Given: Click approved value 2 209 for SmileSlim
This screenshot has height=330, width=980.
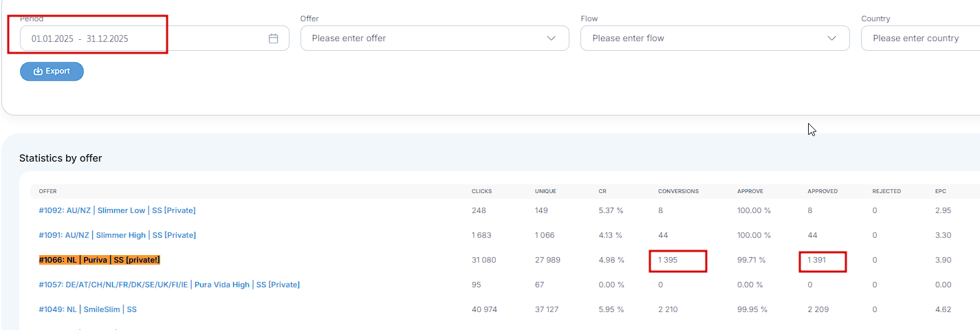Looking at the screenshot, I should click(x=818, y=309).
